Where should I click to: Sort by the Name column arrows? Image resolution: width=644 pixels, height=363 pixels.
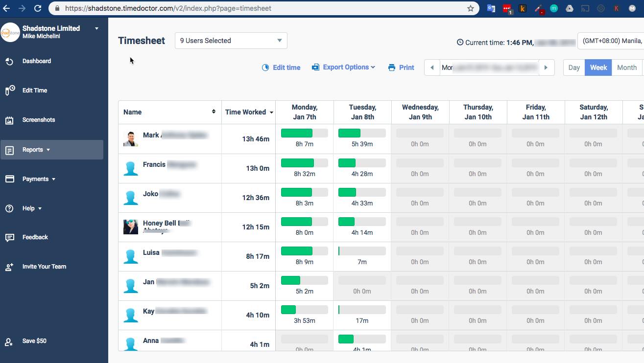(x=214, y=112)
